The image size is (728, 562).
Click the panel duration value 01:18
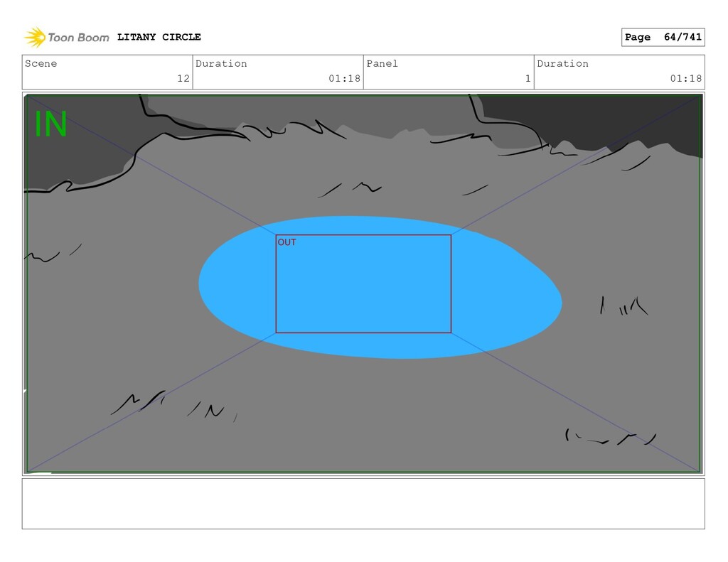tap(686, 78)
